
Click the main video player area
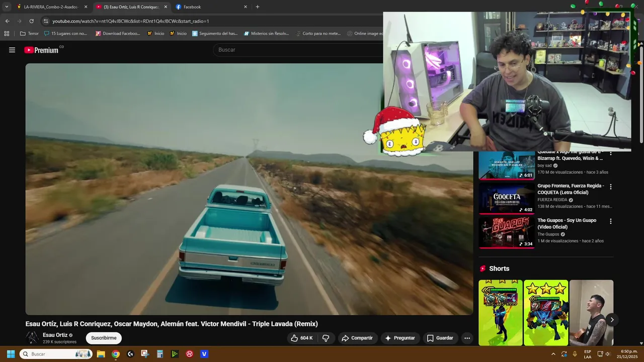(249, 189)
